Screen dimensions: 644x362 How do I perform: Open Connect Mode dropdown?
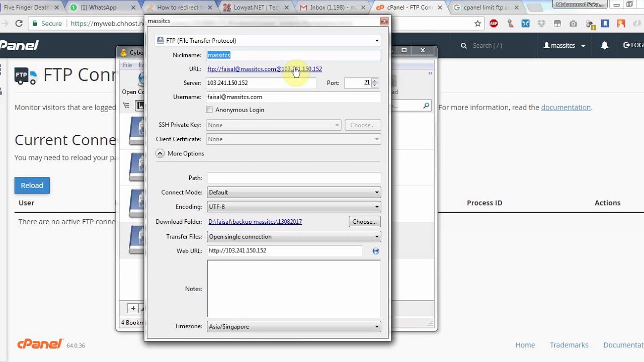(294, 192)
